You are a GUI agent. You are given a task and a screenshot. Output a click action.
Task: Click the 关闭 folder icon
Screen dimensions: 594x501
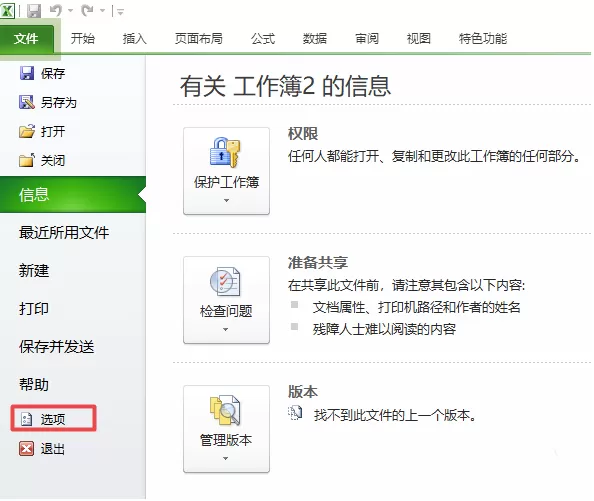pyautogui.click(x=27, y=160)
